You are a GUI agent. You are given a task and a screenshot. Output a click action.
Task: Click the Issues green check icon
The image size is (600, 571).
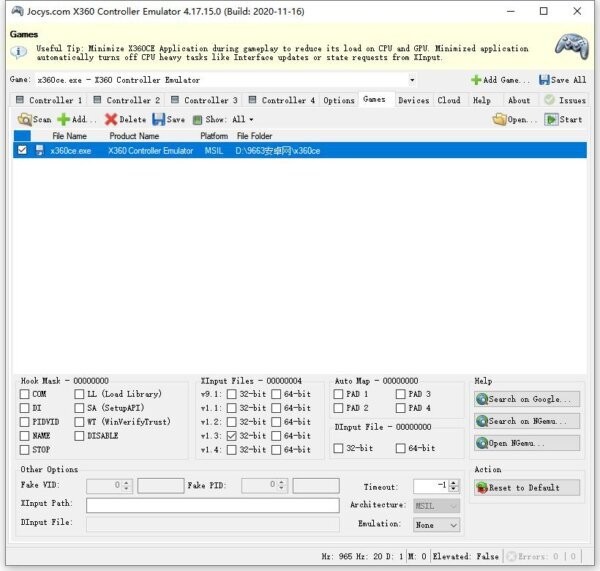pyautogui.click(x=549, y=100)
